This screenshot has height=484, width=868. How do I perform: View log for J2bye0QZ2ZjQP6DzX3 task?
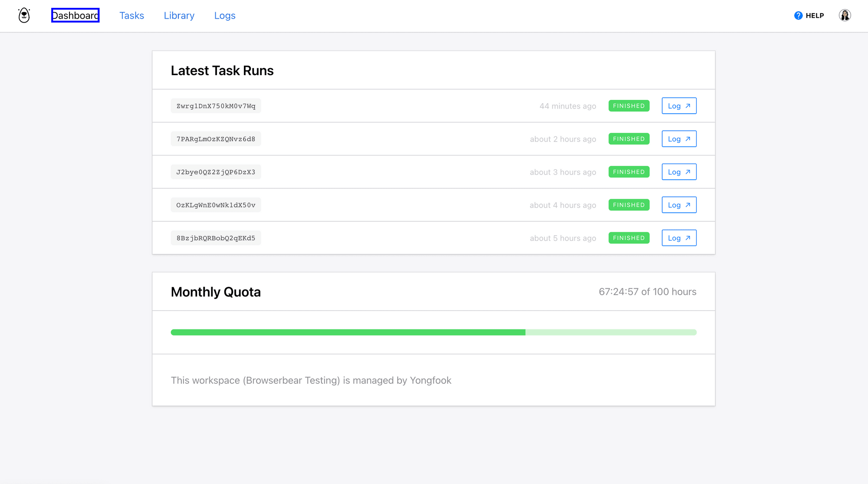[678, 171]
